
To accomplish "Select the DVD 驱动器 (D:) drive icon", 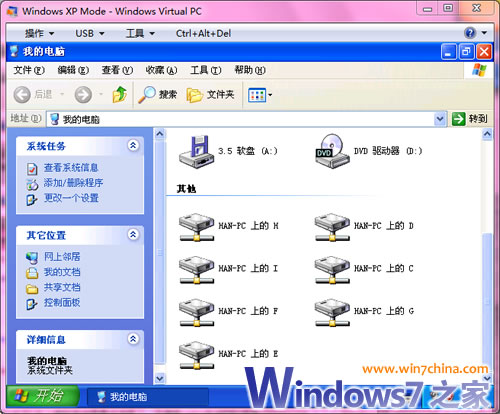I will coord(332,151).
